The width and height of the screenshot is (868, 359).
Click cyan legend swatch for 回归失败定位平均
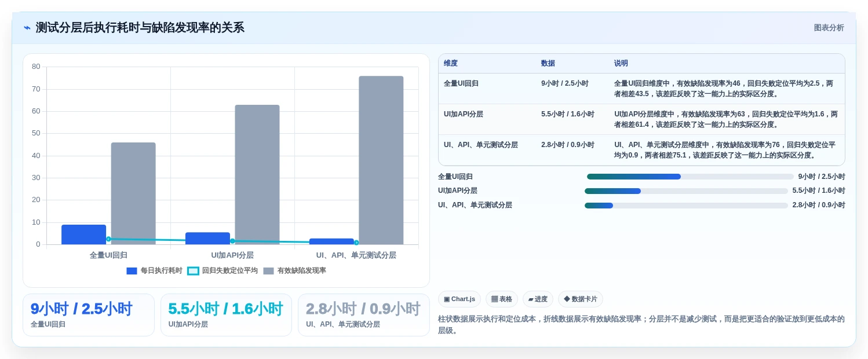point(194,270)
